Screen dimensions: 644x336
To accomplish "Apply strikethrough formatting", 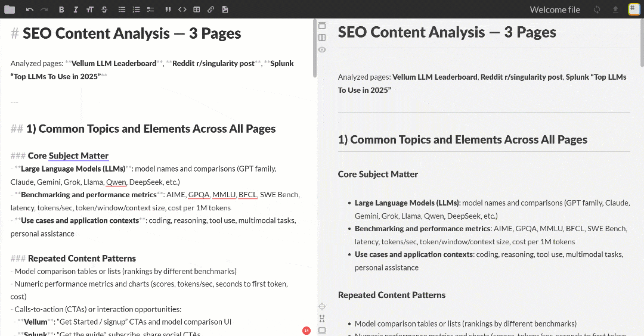I will pos(104,10).
